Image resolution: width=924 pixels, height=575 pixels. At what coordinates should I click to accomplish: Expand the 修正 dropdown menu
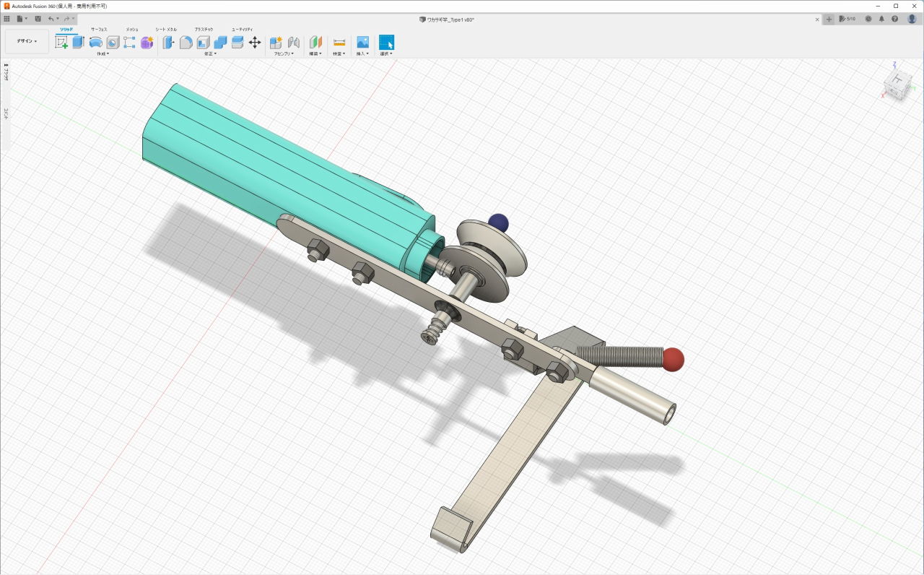pyautogui.click(x=210, y=53)
